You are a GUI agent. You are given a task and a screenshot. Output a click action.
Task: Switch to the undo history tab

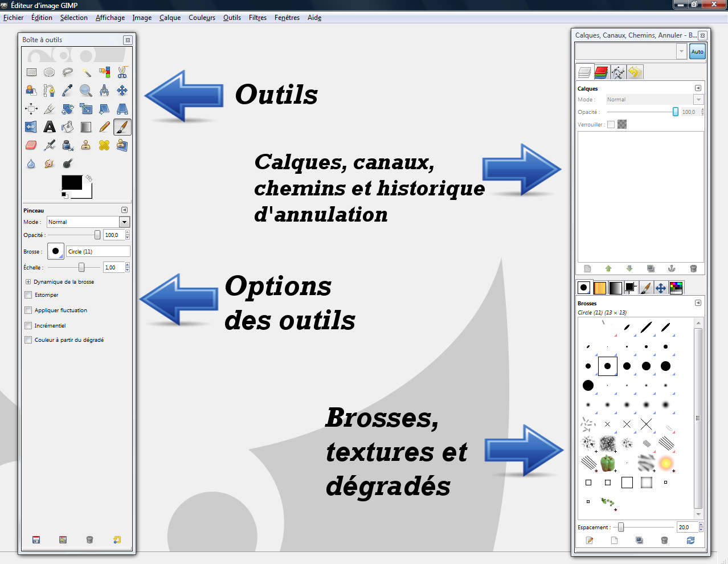tap(635, 72)
